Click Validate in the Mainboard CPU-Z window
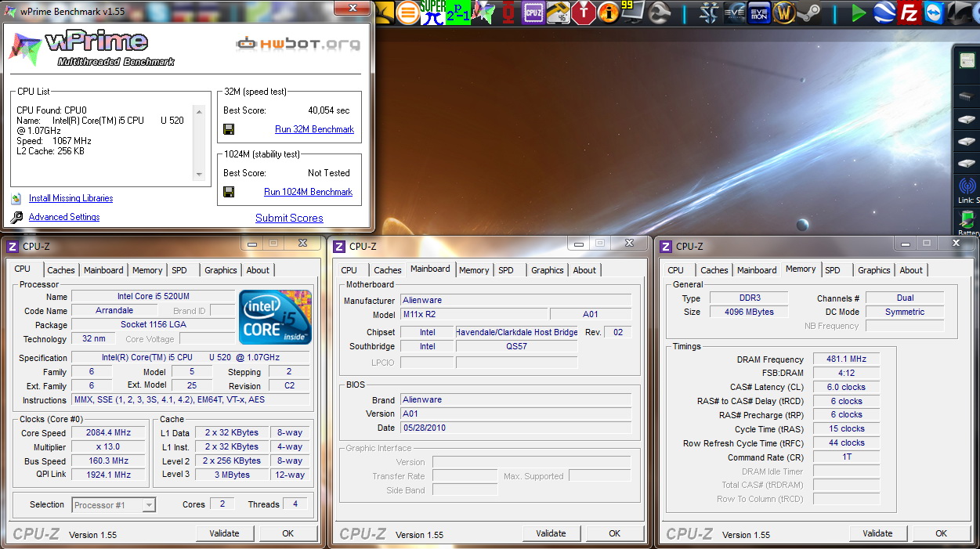 pos(551,533)
